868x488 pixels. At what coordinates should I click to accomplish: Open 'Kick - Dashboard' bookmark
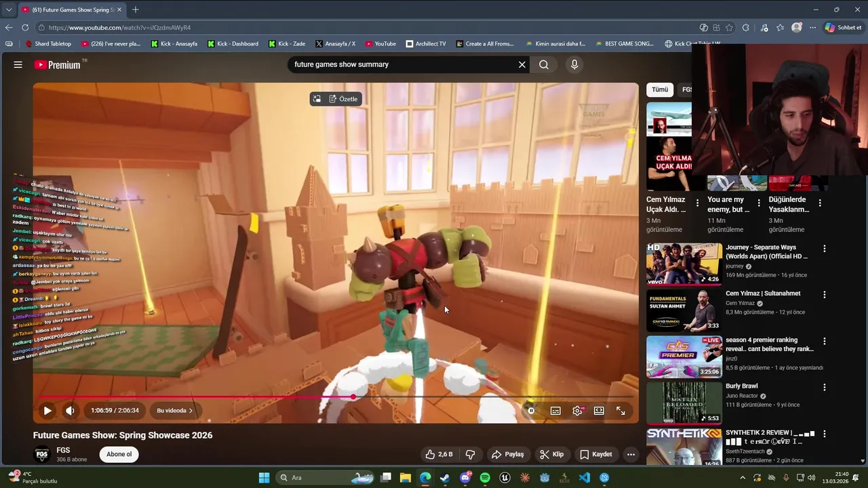pyautogui.click(x=233, y=43)
